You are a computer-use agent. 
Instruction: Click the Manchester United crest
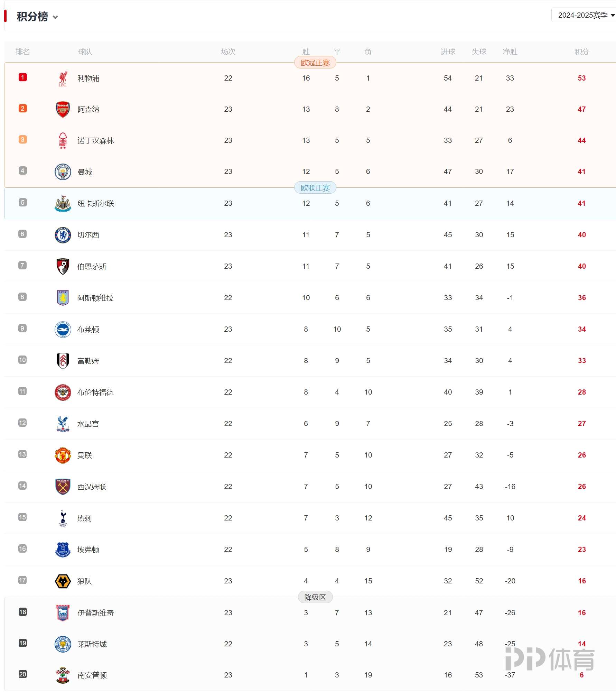coord(63,455)
